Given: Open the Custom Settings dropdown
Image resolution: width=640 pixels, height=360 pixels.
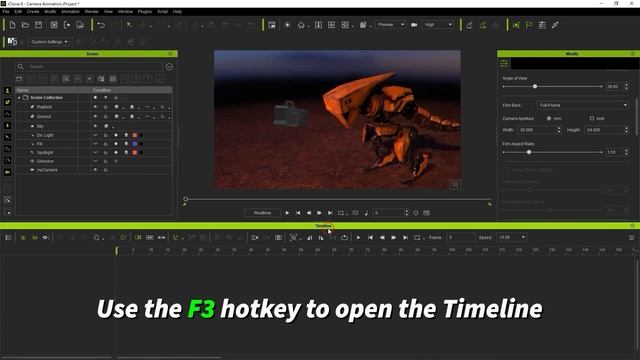Looking at the screenshot, I should click(x=49, y=42).
